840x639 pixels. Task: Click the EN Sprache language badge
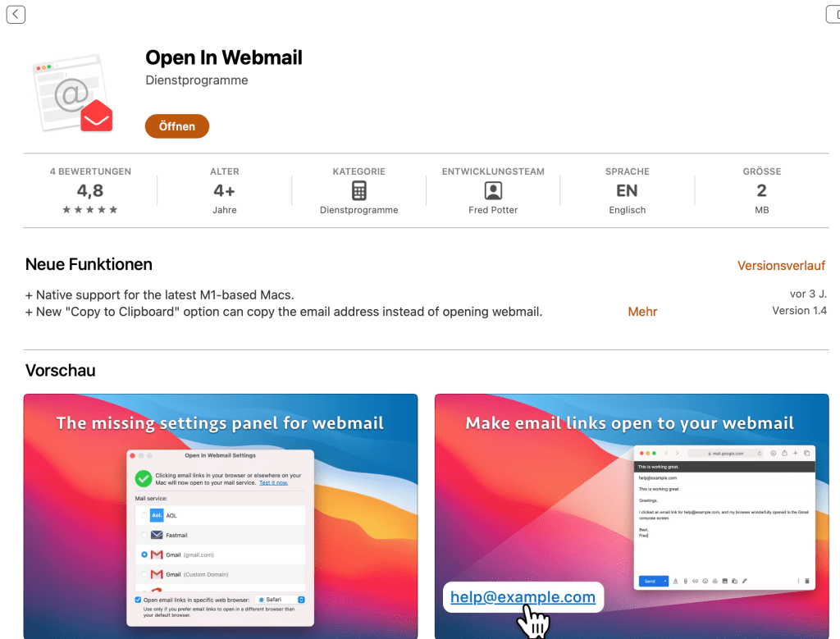[x=627, y=190]
